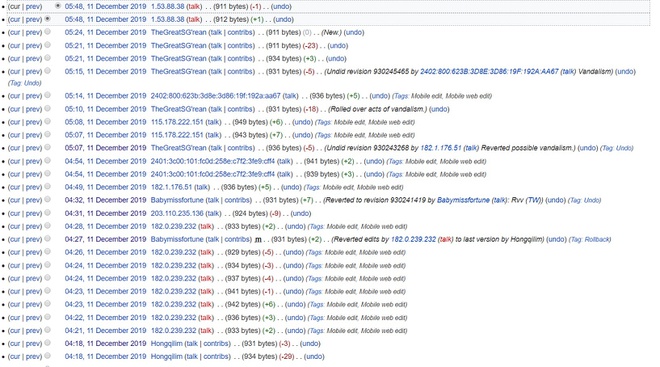Click undo on the 05:10 'Rolled over acts of vandalism' row
The width and height of the screenshot is (660, 367).
(x=439, y=109)
